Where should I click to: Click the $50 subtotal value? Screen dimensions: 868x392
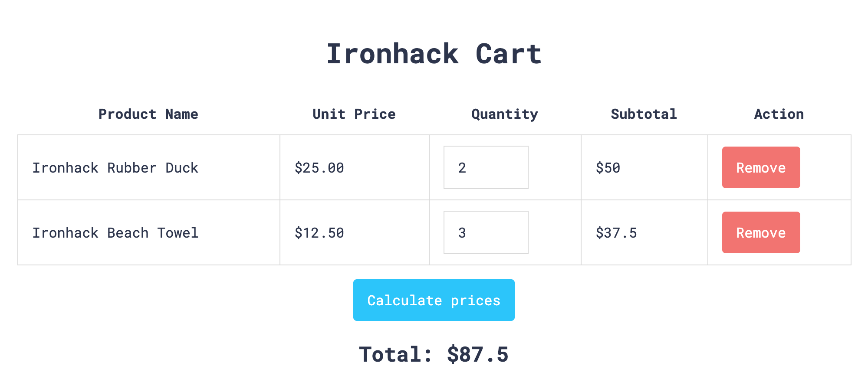pyautogui.click(x=608, y=168)
